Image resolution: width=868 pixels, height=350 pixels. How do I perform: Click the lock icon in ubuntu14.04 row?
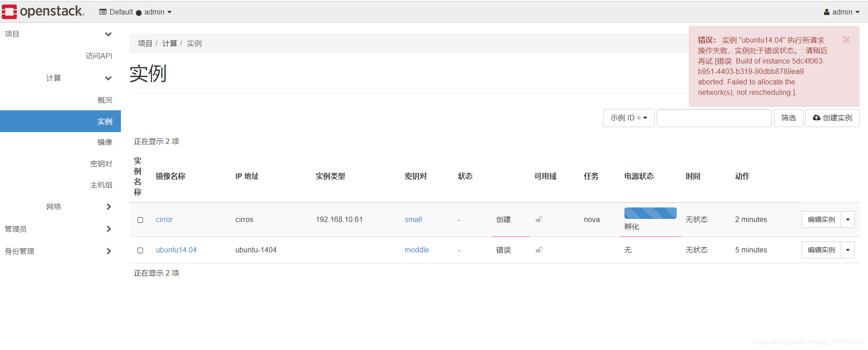[539, 250]
